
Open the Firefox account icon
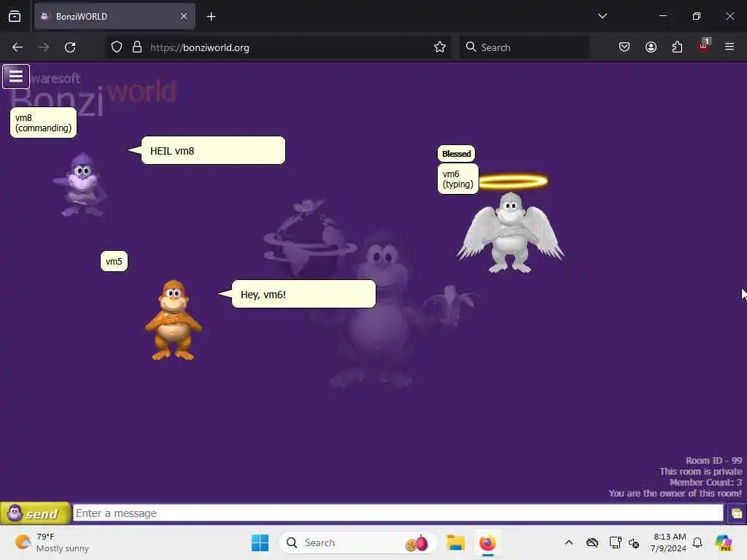click(x=651, y=47)
